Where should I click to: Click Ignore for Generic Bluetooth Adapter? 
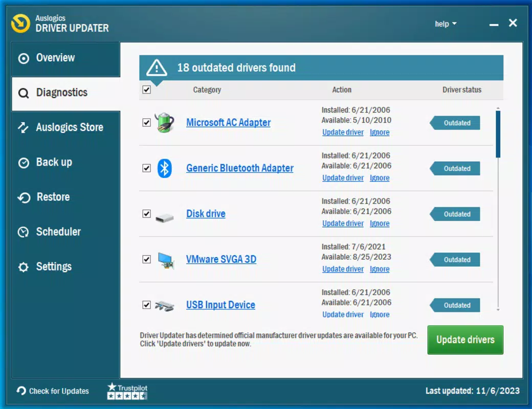(x=380, y=178)
